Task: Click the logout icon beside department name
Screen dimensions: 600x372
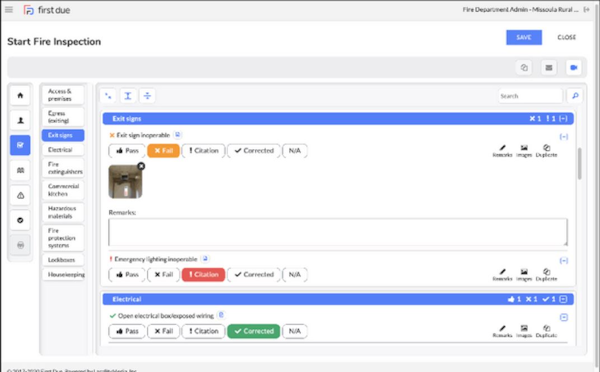Action: 587,10
